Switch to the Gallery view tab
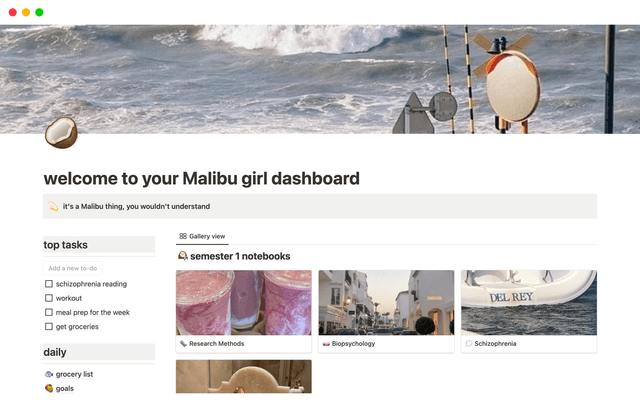Viewport: 640px width, 400px height. pyautogui.click(x=202, y=236)
